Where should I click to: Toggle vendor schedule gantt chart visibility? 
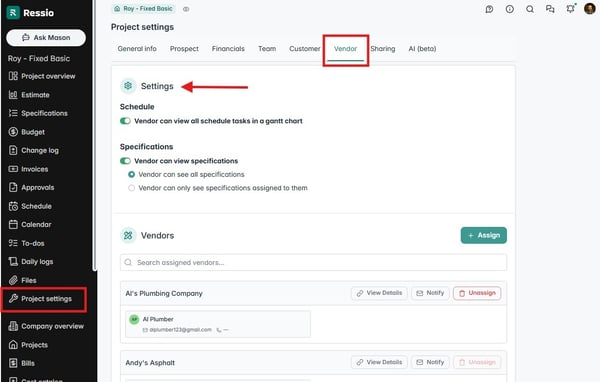coord(125,121)
